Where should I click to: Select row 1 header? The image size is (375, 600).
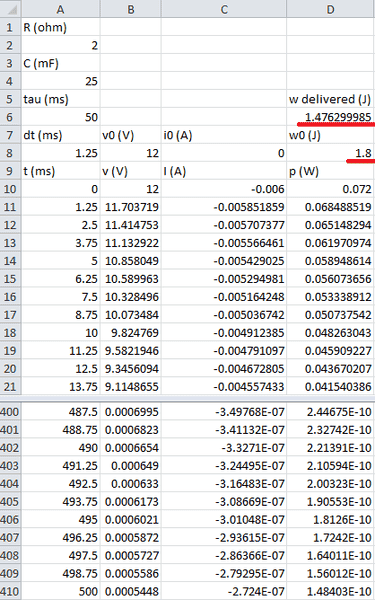coord(10,27)
